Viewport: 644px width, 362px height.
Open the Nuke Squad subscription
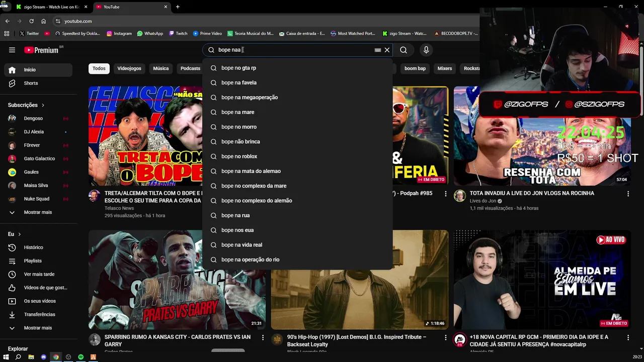click(x=38, y=199)
